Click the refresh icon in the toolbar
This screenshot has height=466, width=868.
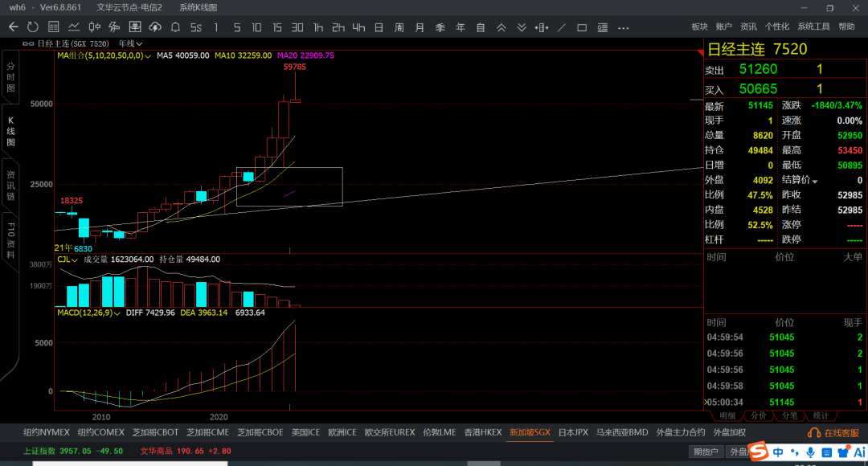pyautogui.click(x=33, y=27)
